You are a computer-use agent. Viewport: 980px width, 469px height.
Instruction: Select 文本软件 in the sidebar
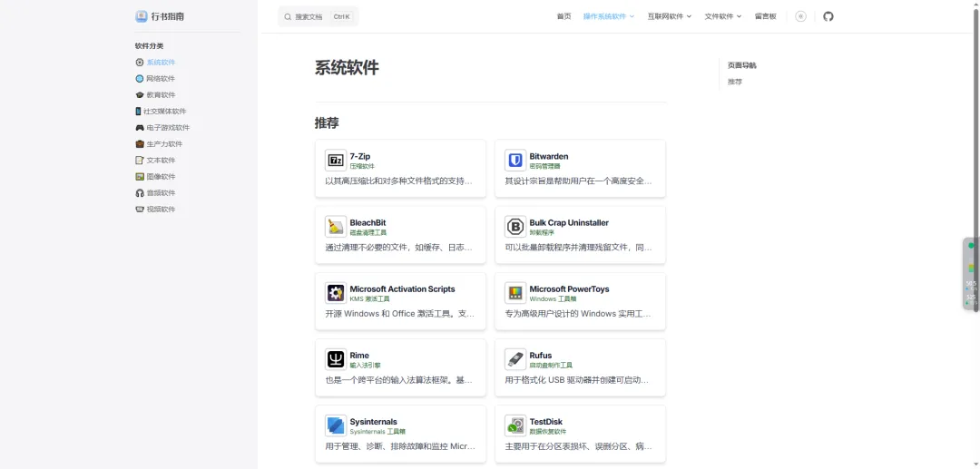click(x=161, y=160)
